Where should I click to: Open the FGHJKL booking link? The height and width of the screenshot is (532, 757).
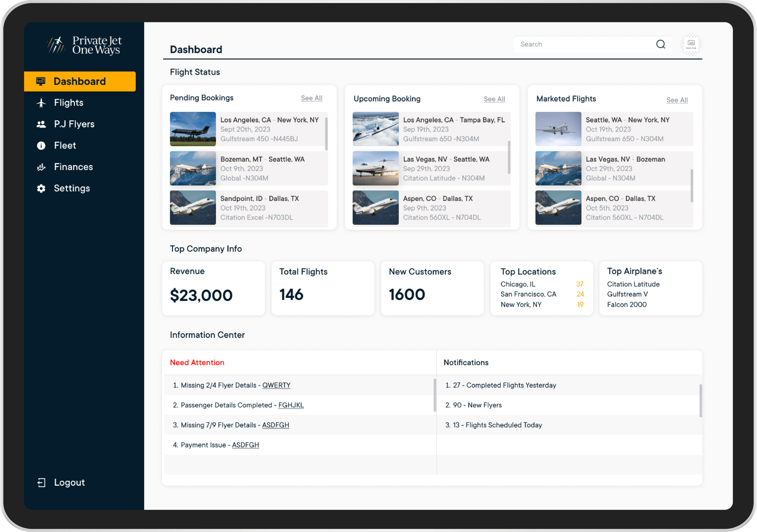(291, 405)
